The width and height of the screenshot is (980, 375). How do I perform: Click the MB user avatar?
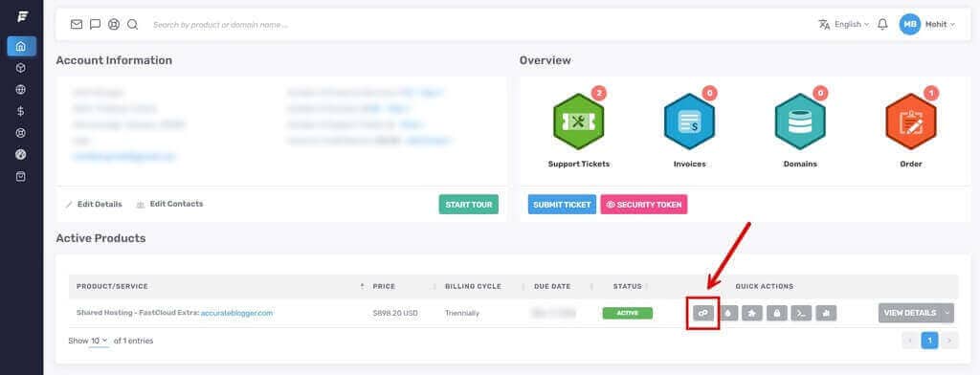pos(909,24)
